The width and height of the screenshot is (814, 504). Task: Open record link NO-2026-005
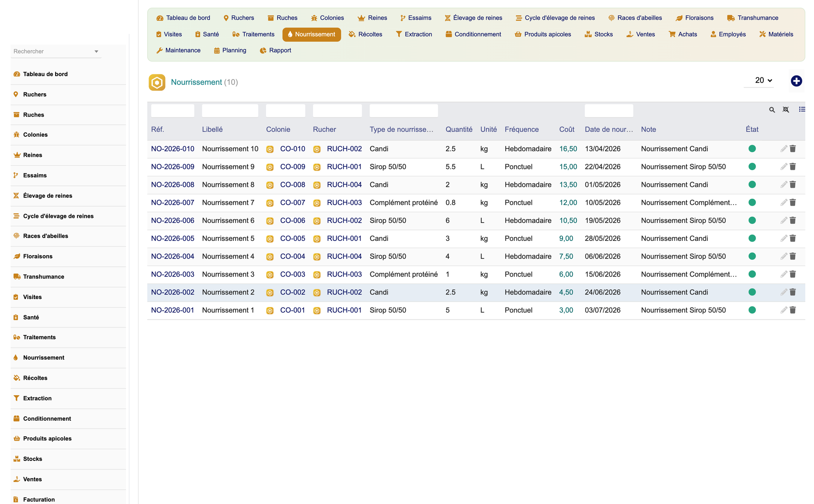tap(172, 238)
